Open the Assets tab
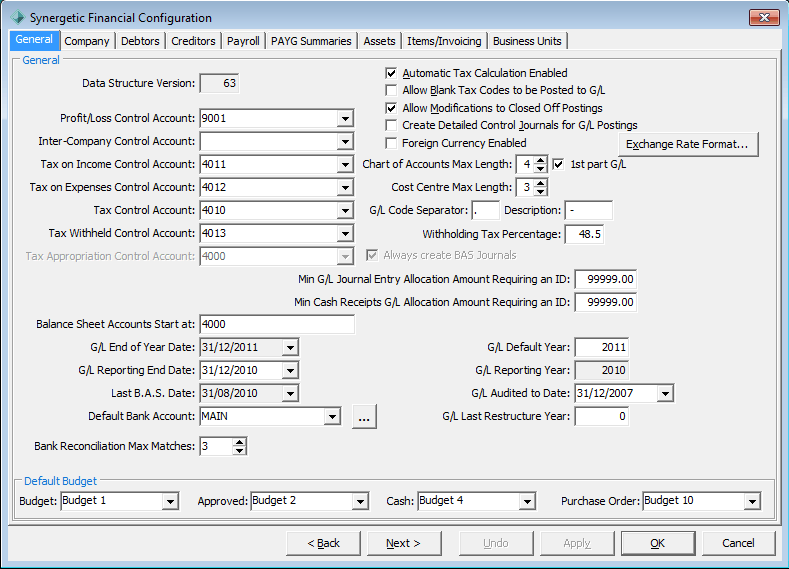789x569 pixels. click(x=379, y=41)
